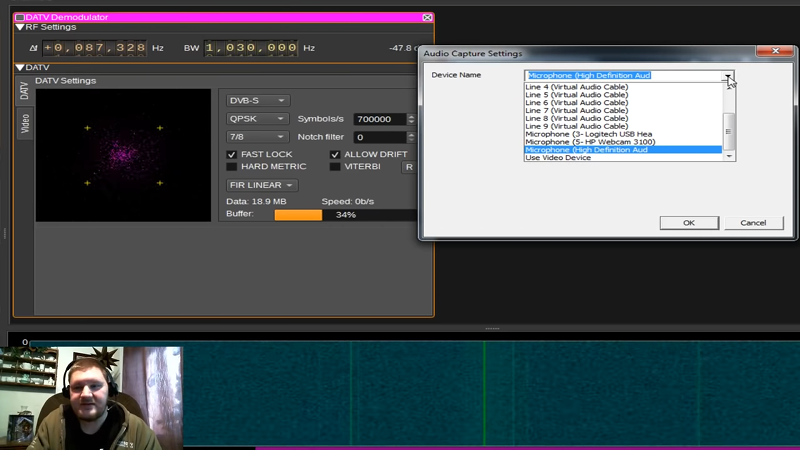Screen dimensions: 800x450
Task: Click the R button beside VITERBI
Action: (x=408, y=167)
